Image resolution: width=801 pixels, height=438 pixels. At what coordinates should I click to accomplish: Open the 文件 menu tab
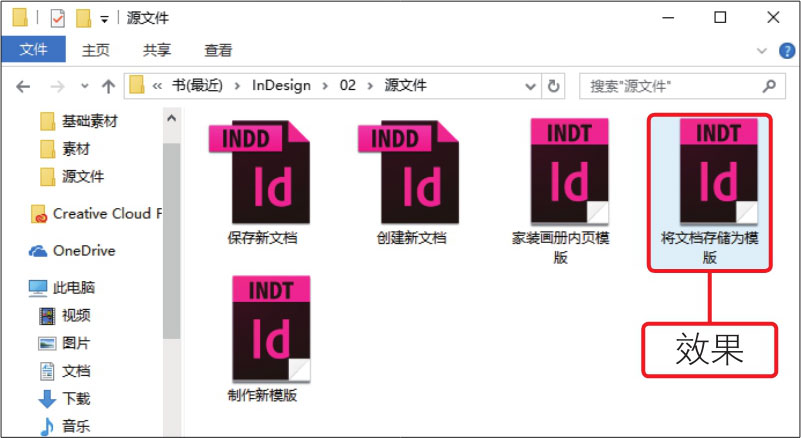click(x=33, y=50)
